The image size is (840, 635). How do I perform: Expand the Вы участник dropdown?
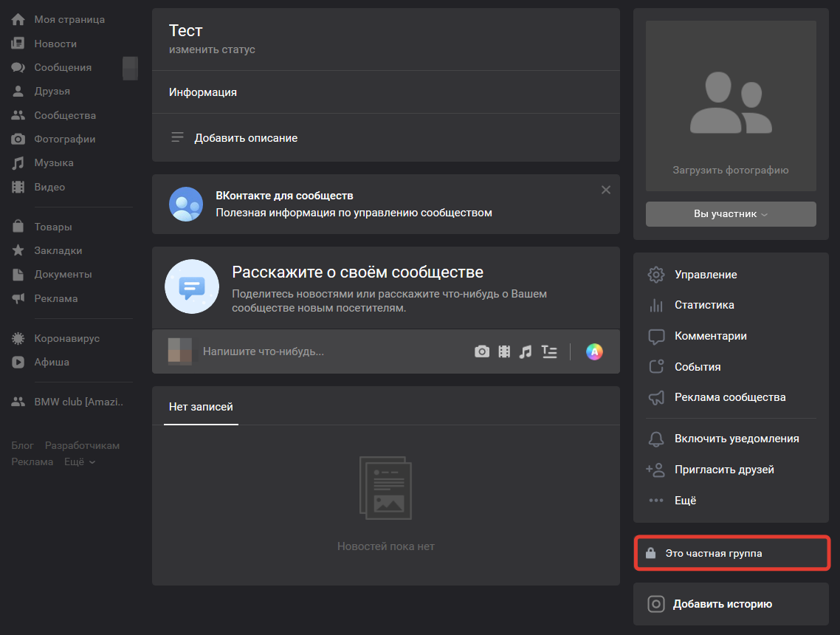(x=731, y=214)
